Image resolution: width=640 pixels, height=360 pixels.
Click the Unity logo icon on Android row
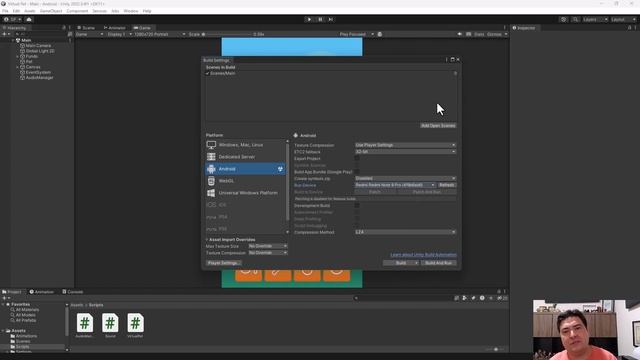[x=280, y=169]
